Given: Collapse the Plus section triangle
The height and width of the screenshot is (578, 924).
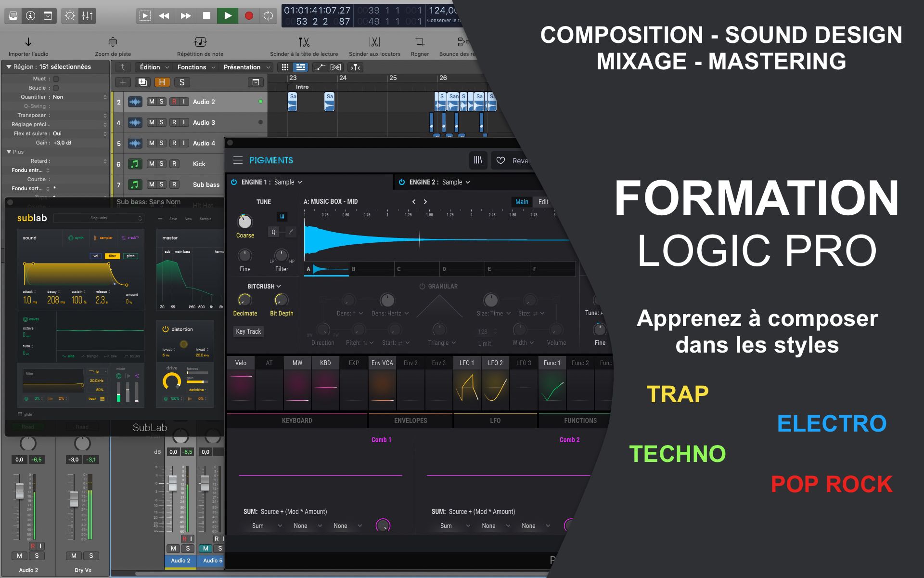Looking at the screenshot, I should (x=9, y=152).
